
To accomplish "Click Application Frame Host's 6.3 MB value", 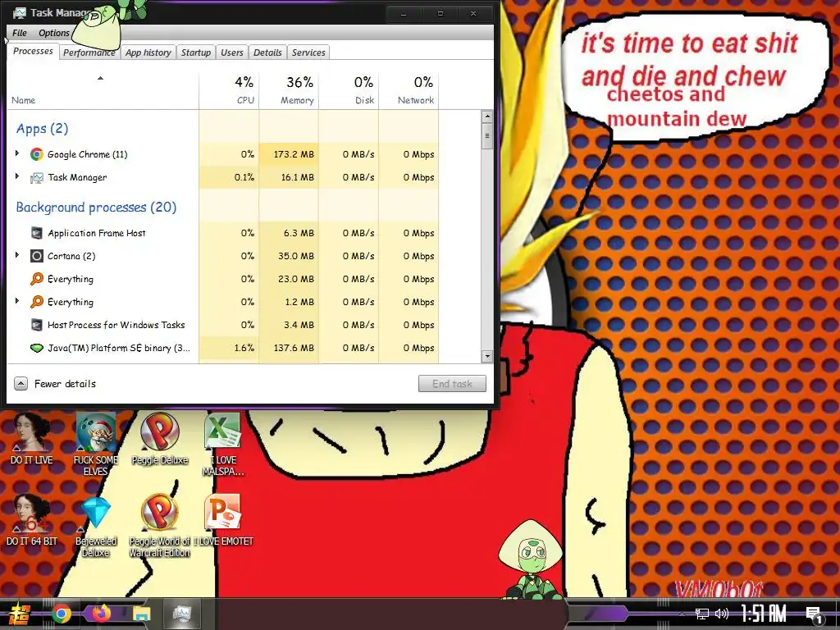I will (299, 233).
